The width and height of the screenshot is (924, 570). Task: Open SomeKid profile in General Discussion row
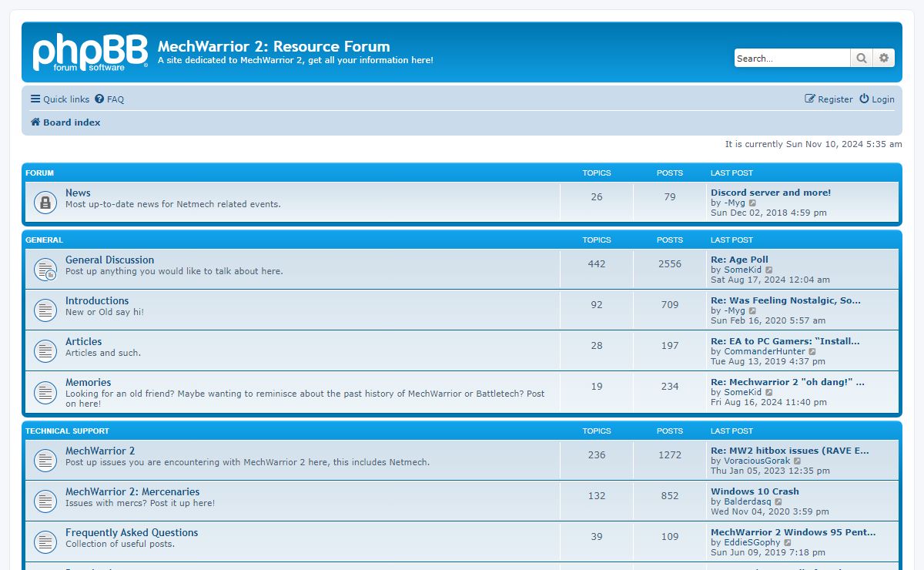pos(742,270)
